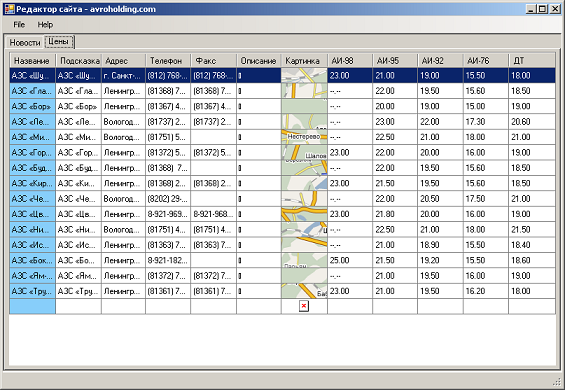Image resolution: width=565 pixels, height=390 pixels.
Task: Click the (8202) 29-... phone cell
Action: point(168,199)
